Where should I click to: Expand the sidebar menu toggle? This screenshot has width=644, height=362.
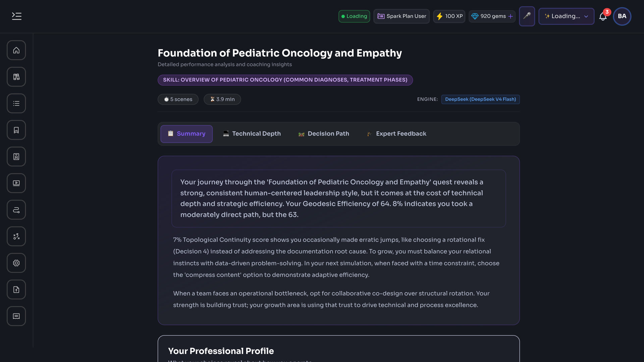(x=16, y=16)
